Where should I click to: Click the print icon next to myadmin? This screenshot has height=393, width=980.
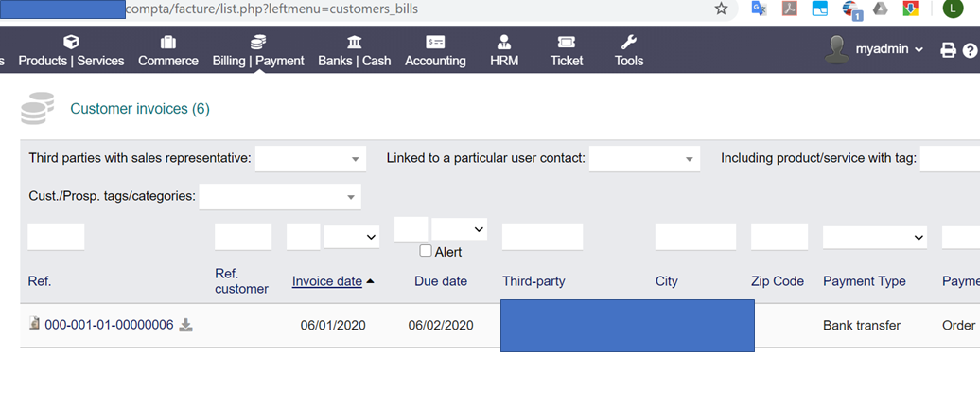click(948, 51)
